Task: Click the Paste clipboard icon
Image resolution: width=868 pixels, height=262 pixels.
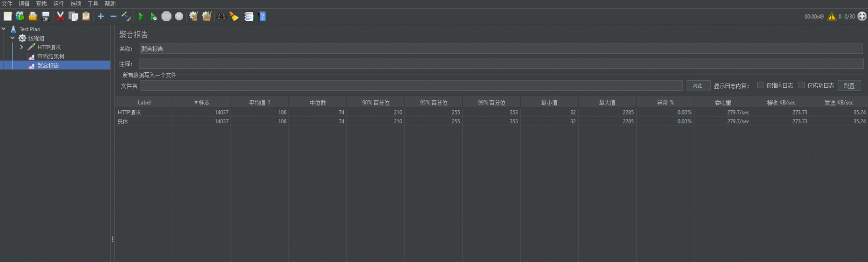Action: point(86,16)
